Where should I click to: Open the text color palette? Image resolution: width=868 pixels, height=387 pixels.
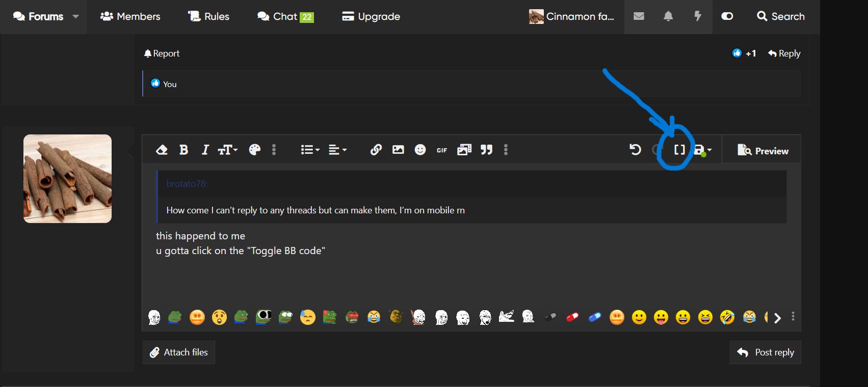255,150
